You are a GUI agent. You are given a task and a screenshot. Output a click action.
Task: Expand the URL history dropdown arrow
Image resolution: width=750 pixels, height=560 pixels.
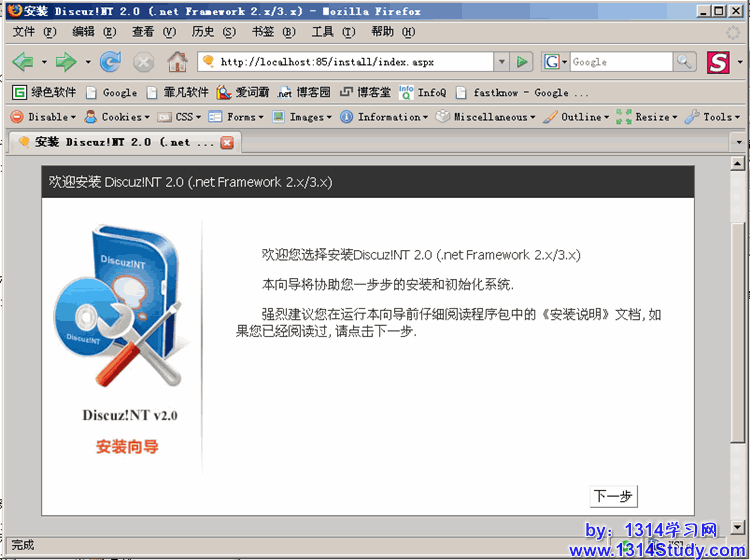point(503,62)
